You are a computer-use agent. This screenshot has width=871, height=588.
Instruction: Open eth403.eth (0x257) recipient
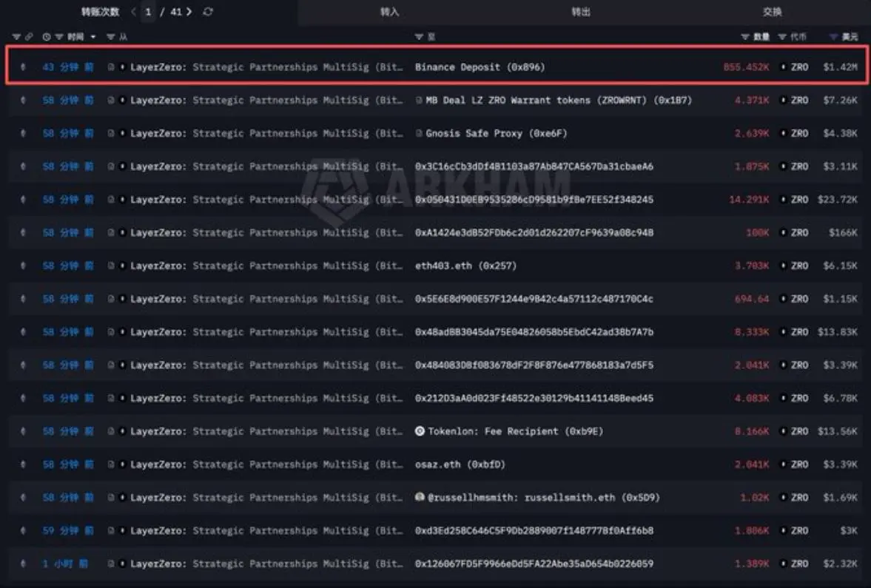click(465, 266)
